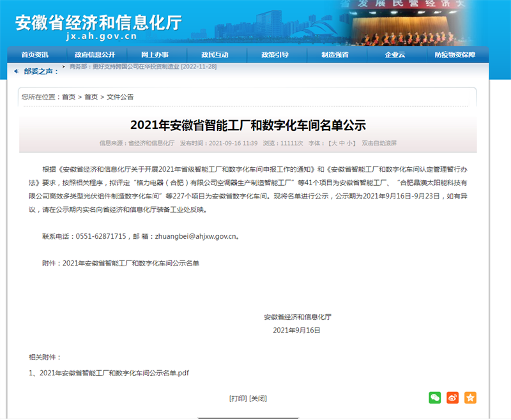Screen dimensions: 511x420
Task: Click the 打印 print link
Action: [x=238, y=398]
